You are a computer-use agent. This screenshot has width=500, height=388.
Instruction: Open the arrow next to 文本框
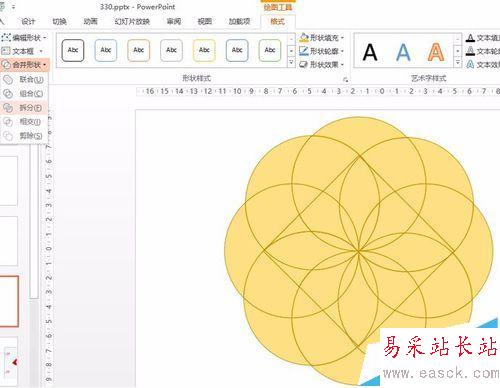[x=41, y=51]
